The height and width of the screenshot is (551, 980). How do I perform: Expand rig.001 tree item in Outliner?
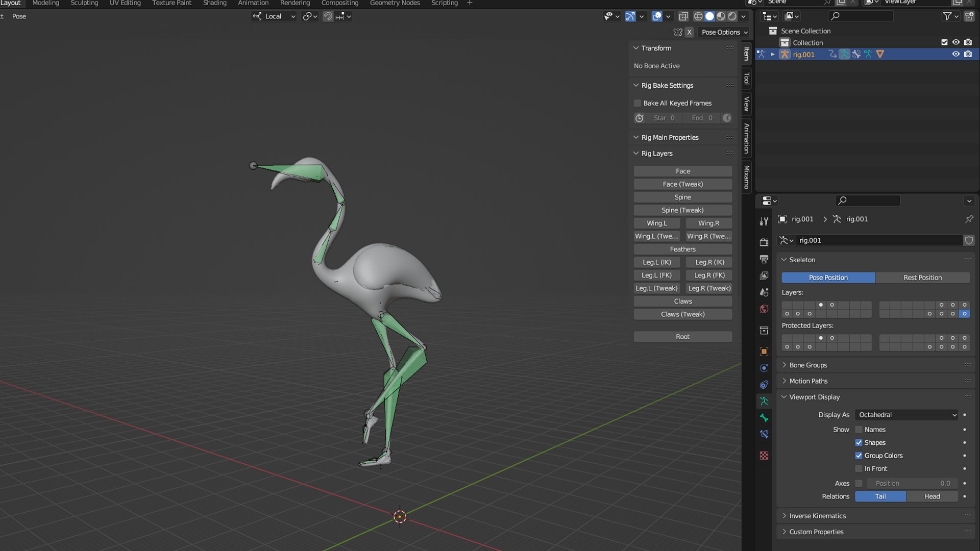[773, 55]
